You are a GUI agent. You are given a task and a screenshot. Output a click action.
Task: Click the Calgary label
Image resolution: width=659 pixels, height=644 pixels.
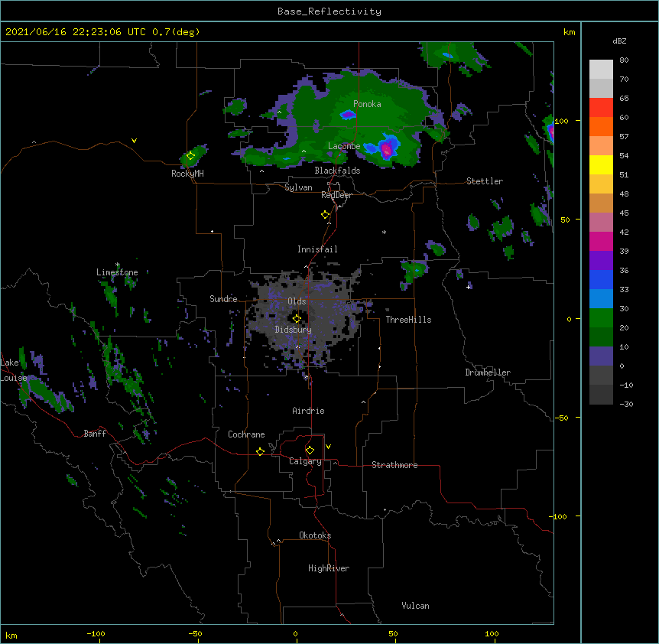(x=305, y=461)
